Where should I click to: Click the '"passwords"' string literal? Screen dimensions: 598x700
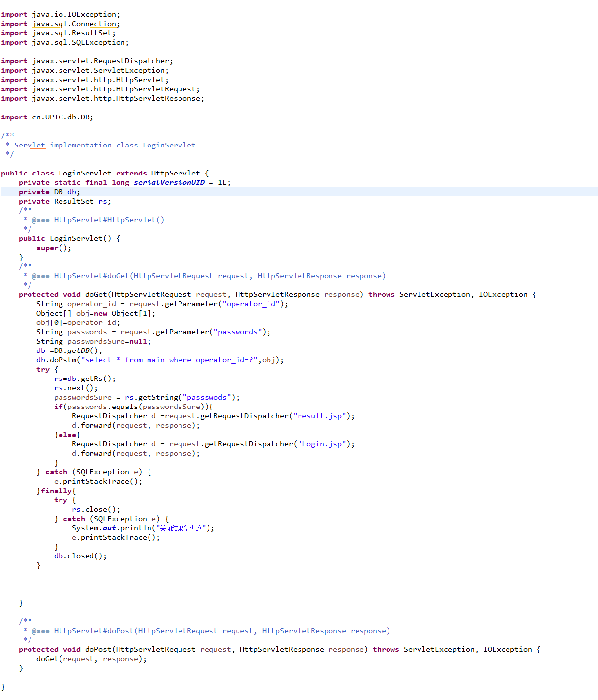click(x=238, y=332)
